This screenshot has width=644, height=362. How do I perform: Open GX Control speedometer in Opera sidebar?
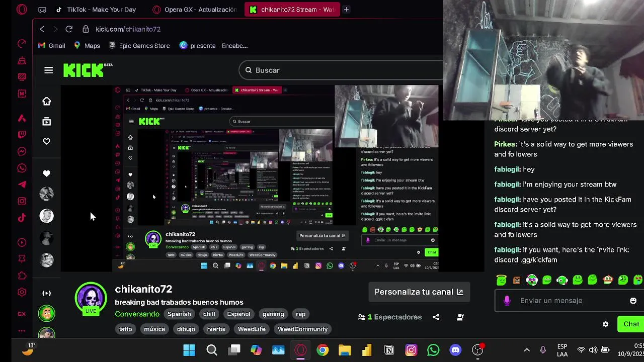[x=22, y=44]
